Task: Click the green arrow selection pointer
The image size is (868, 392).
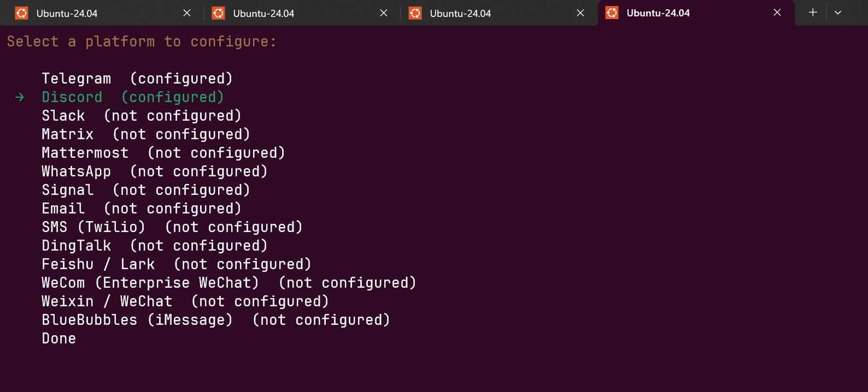Action: [20, 97]
